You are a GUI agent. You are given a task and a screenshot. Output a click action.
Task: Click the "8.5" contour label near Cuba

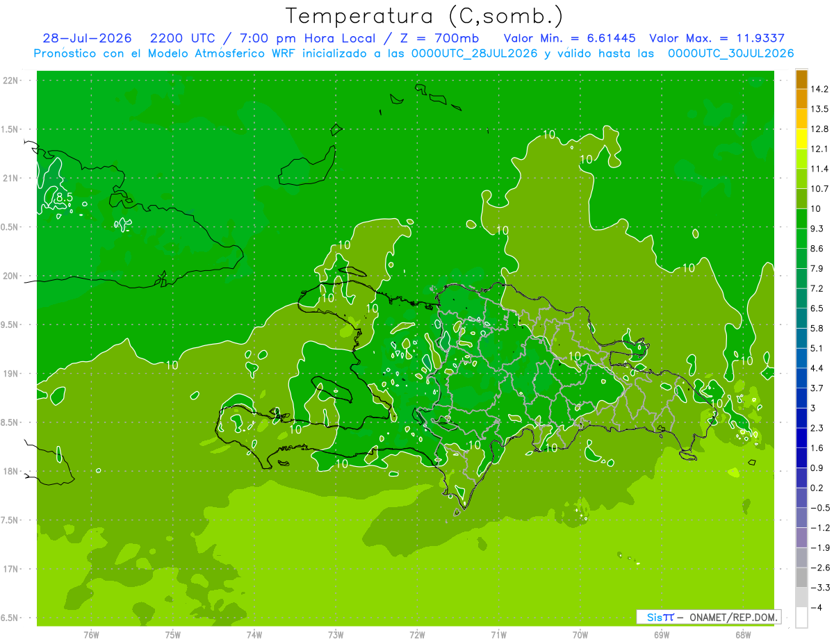[64, 198]
